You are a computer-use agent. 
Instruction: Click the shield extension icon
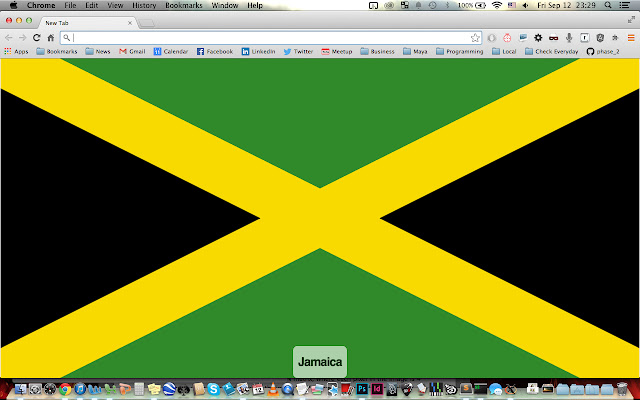click(600, 38)
